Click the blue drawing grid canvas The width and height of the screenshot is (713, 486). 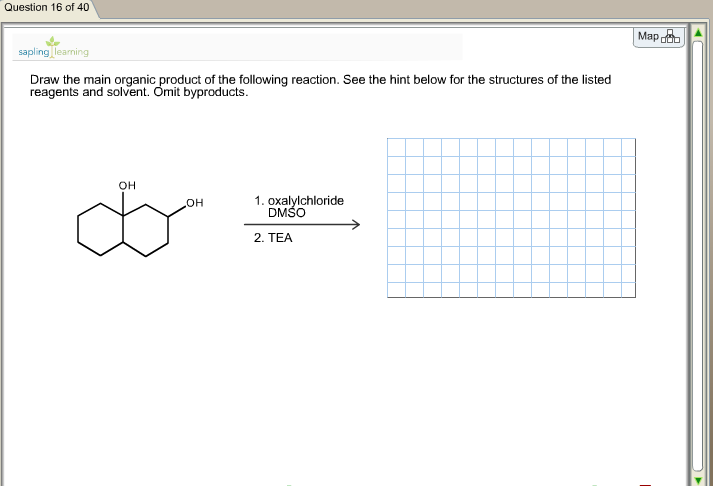pyautogui.click(x=512, y=218)
